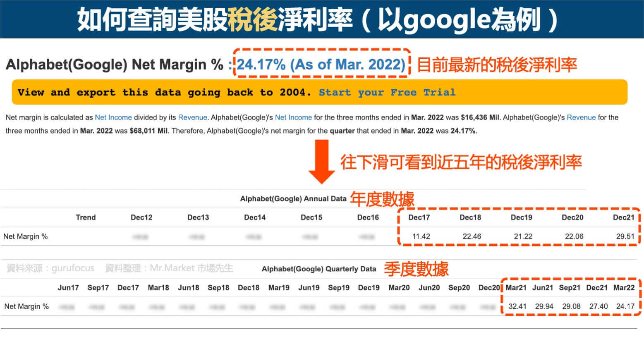Select the annual net margin value 22.06

tap(574, 237)
